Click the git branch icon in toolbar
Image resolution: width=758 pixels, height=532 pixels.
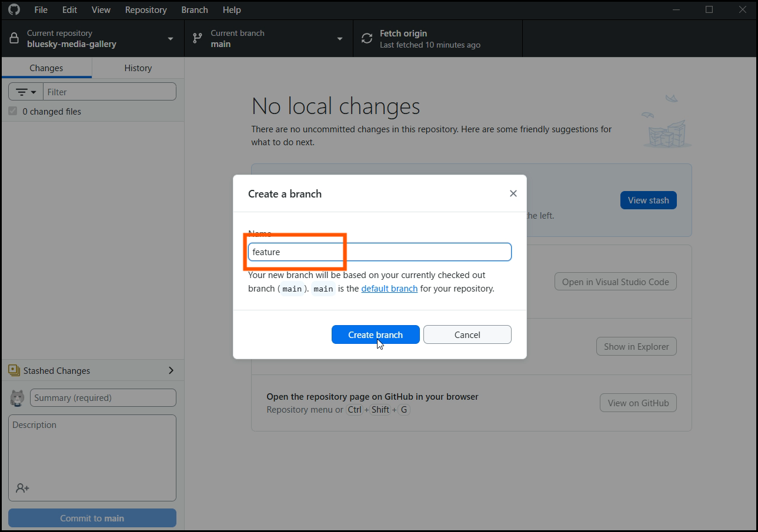[198, 39]
